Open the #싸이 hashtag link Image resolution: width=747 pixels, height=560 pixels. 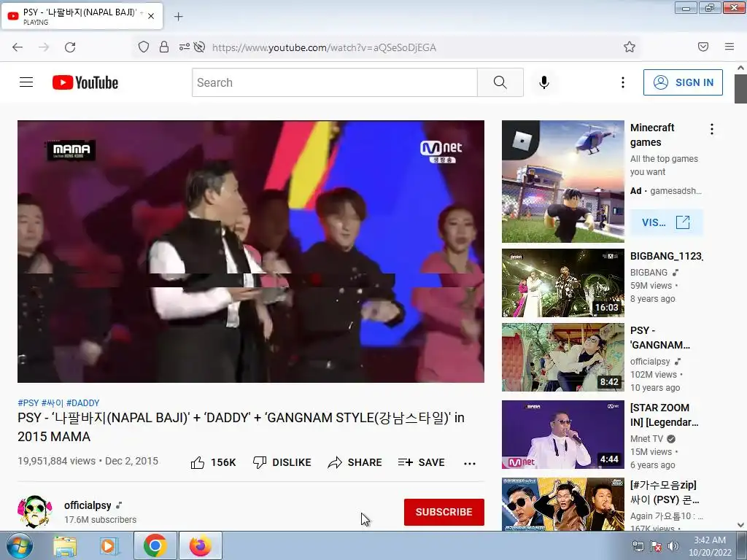coord(53,402)
